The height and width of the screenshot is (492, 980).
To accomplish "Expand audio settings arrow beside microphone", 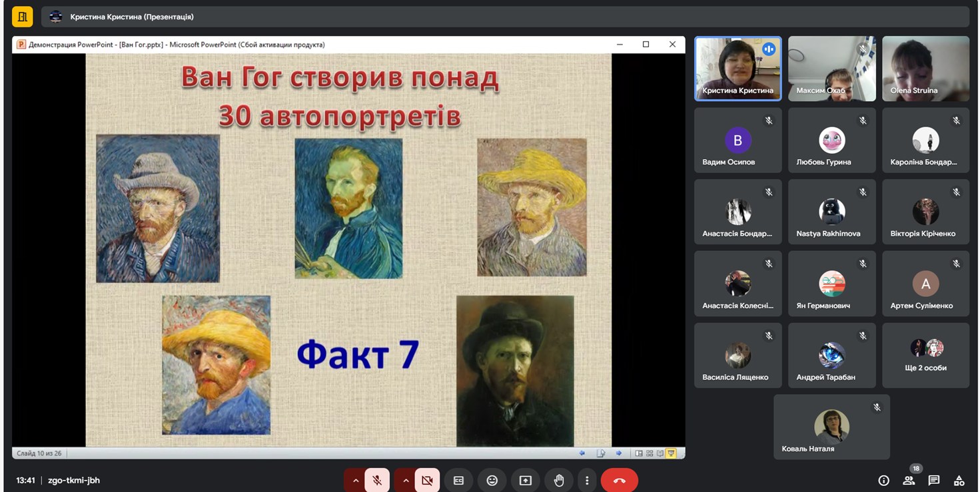I will pos(355,480).
